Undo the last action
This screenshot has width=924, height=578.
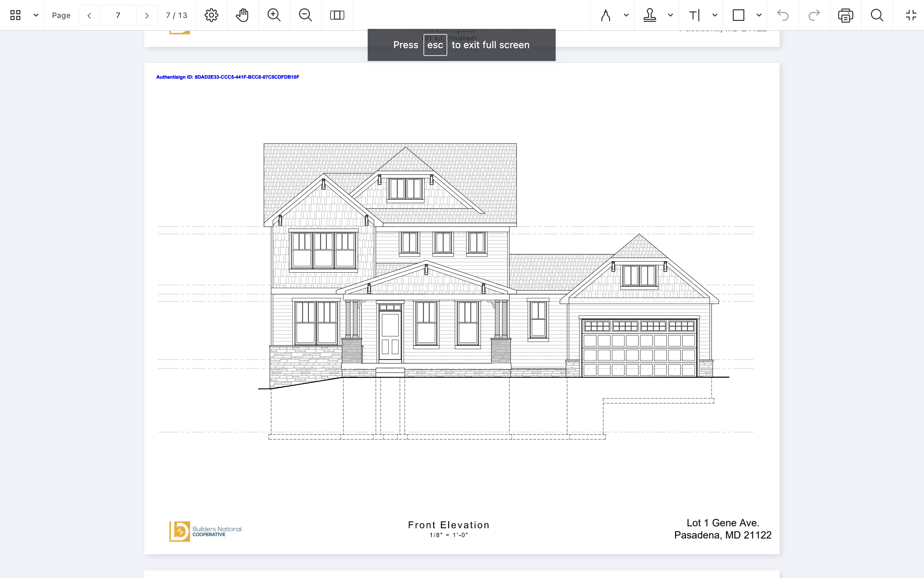pyautogui.click(x=783, y=15)
